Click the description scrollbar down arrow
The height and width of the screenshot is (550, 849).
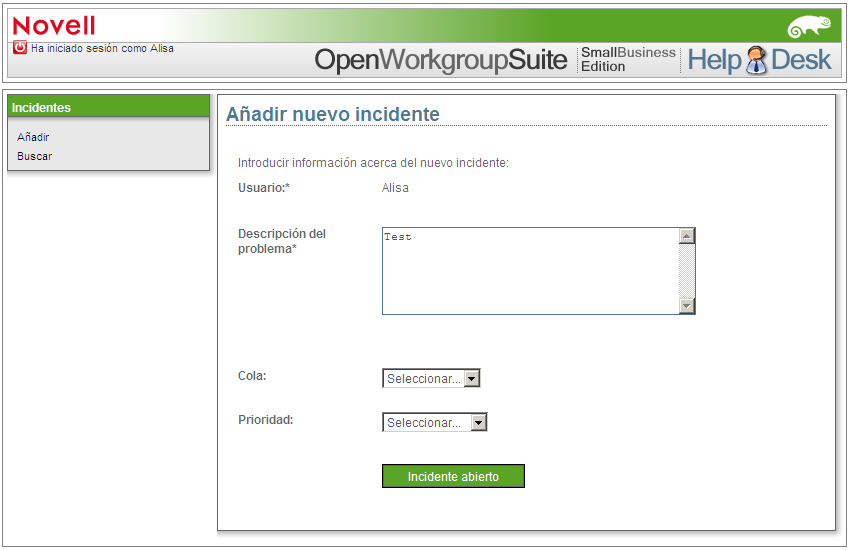coord(687,306)
